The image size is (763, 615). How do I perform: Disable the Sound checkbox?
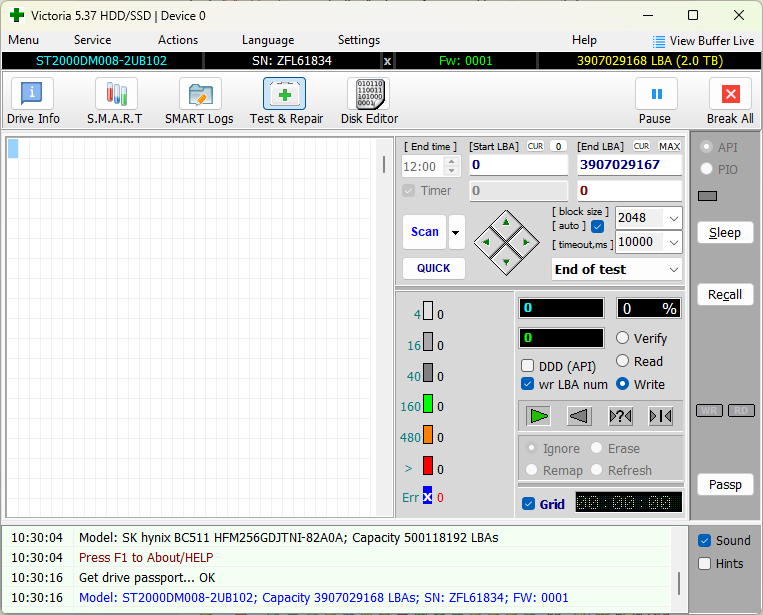(704, 541)
